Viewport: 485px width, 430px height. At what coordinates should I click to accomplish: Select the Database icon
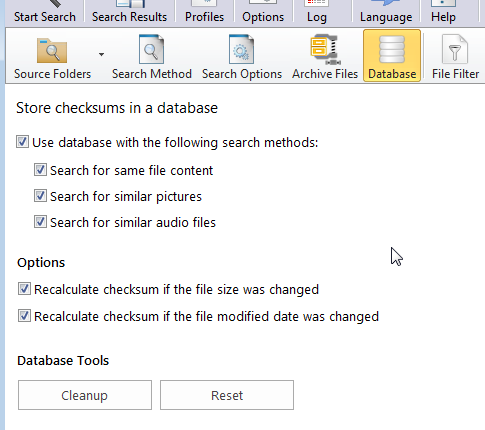[x=392, y=49]
